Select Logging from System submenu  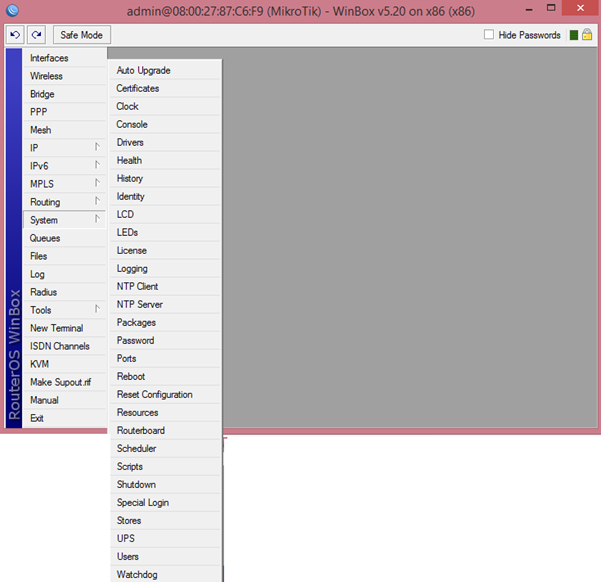tap(165, 268)
